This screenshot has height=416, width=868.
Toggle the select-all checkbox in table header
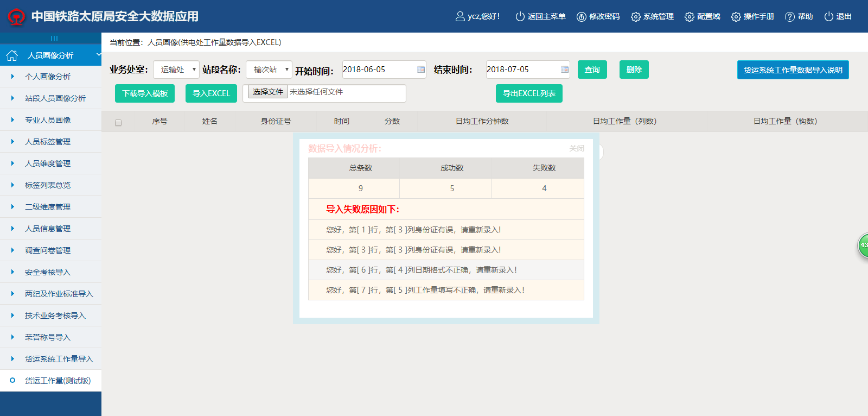[118, 123]
